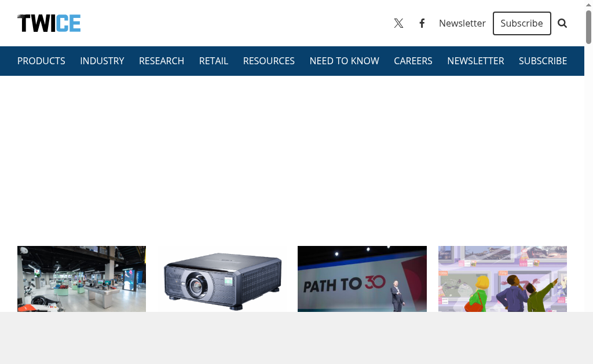Viewport: 593px width, 364px height.
Task: Open the Path to 30 stage thumbnail
Action: click(363, 279)
